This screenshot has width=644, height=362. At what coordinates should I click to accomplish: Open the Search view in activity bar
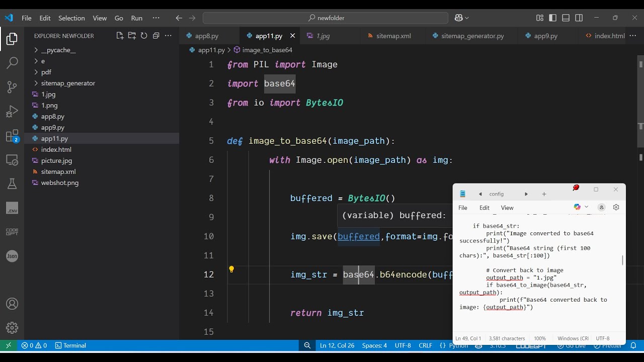pos(12,63)
